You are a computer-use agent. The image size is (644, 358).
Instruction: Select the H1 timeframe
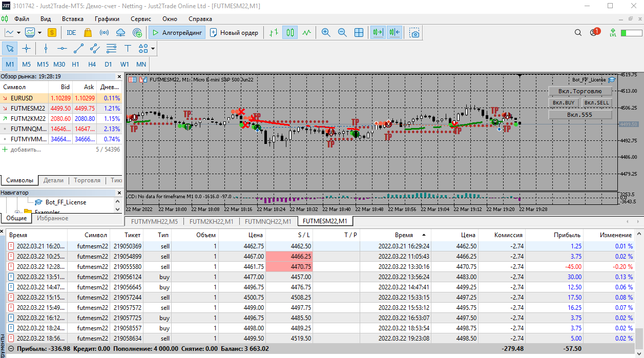coord(75,65)
